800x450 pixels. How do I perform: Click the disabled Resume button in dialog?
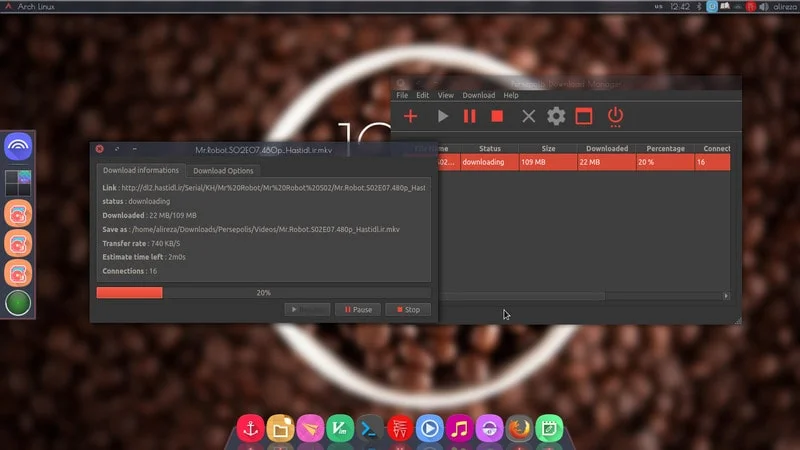click(x=307, y=310)
